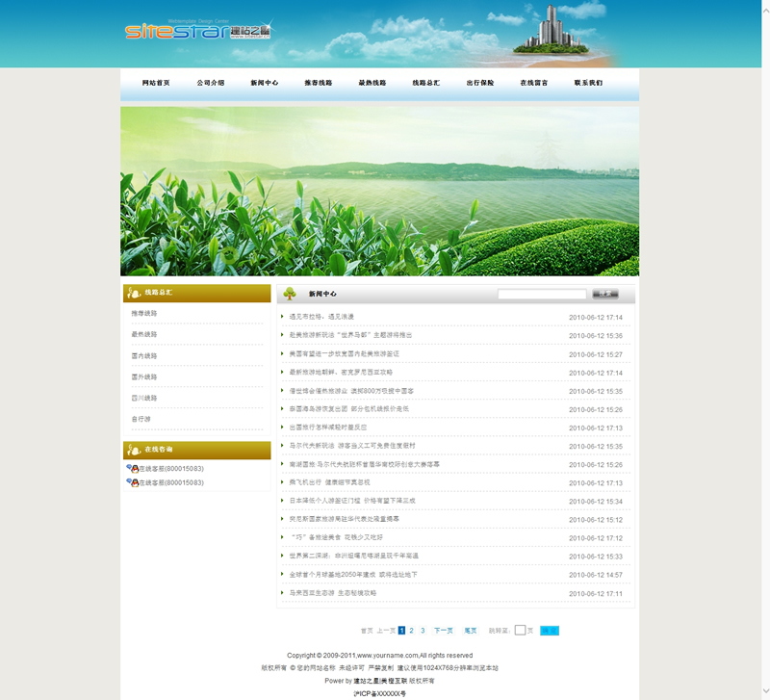Click the green tree icon beside 新闻中心

290,294
